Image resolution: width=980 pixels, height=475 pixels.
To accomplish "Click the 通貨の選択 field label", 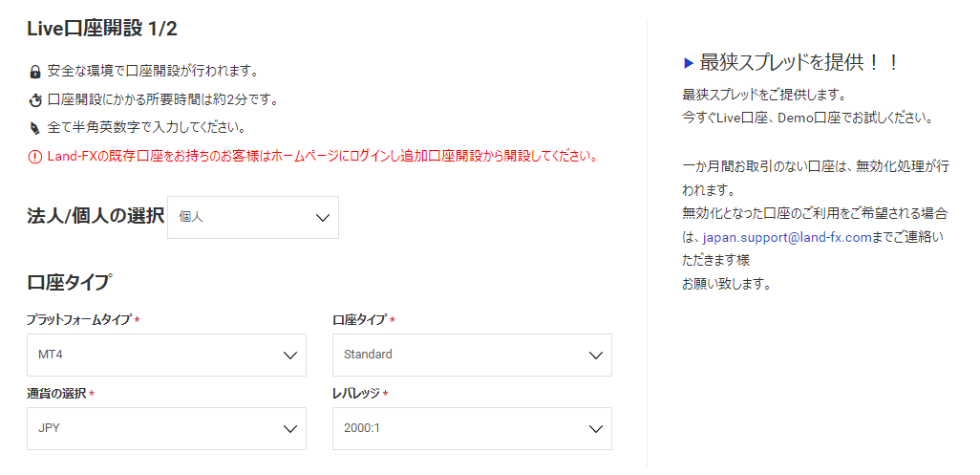I will 56,394.
